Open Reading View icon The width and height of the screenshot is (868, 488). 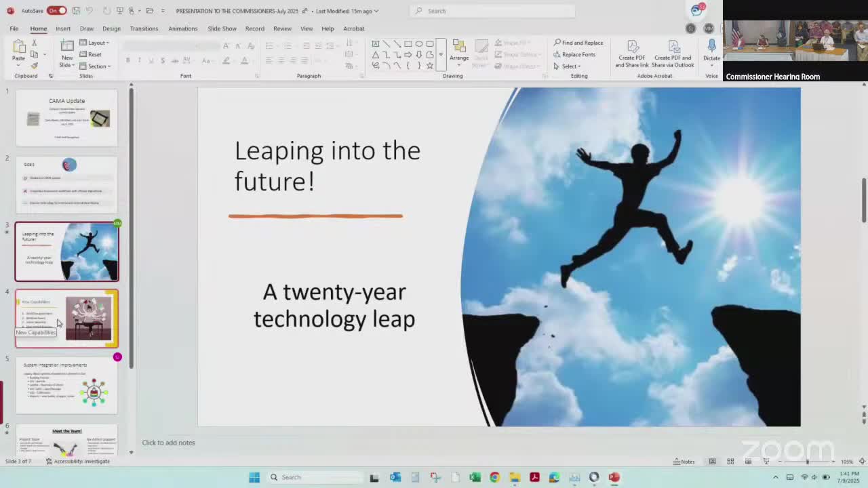tap(749, 462)
